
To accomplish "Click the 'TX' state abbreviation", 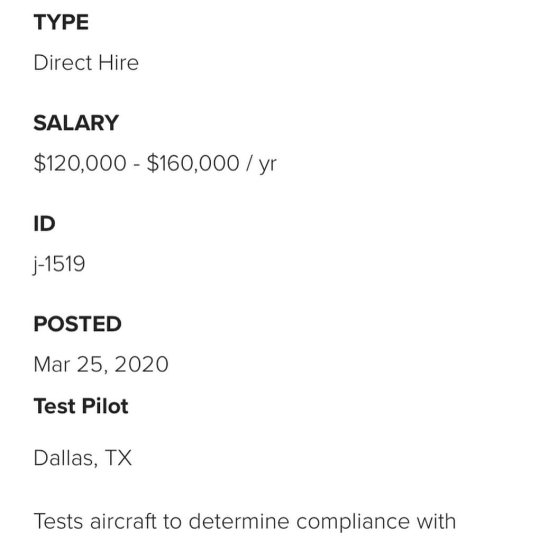I will point(118,458).
